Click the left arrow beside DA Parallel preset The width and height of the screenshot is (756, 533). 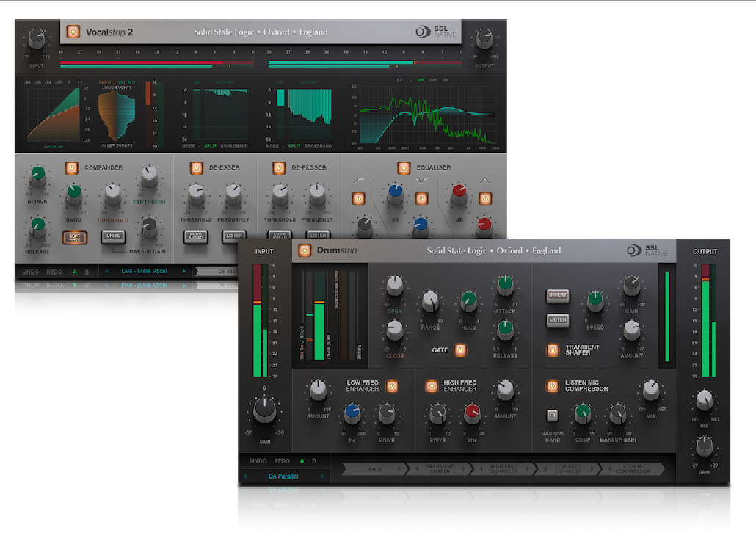point(246,476)
